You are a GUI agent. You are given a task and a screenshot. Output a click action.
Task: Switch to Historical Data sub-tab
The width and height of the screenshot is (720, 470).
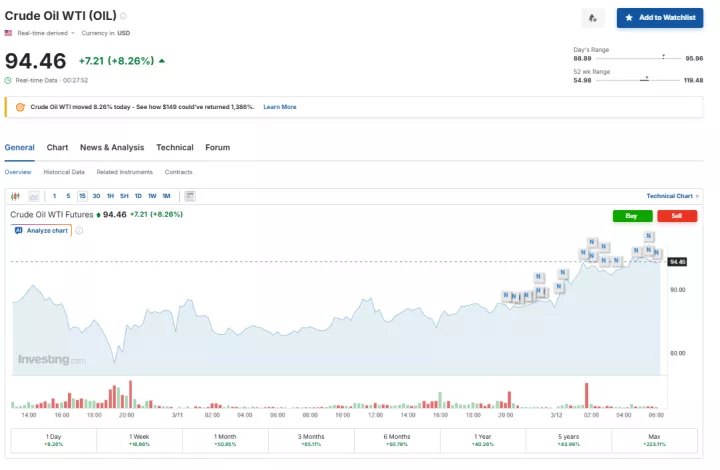pyautogui.click(x=64, y=172)
